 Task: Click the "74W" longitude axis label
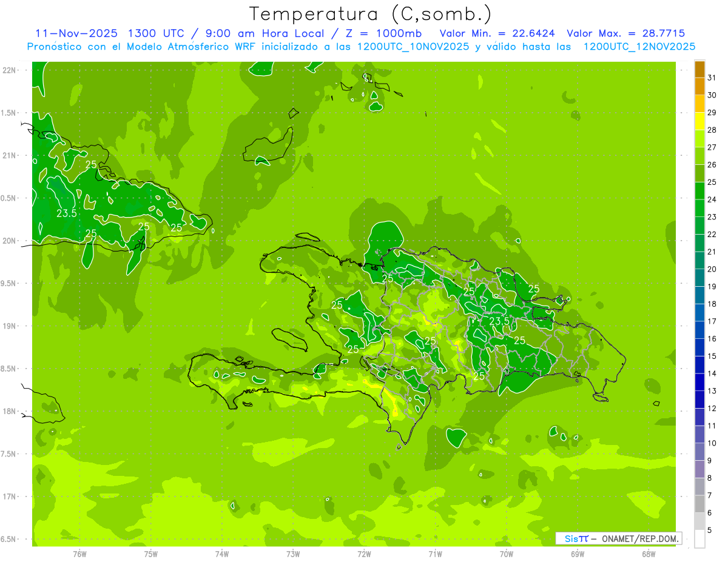pyautogui.click(x=222, y=554)
